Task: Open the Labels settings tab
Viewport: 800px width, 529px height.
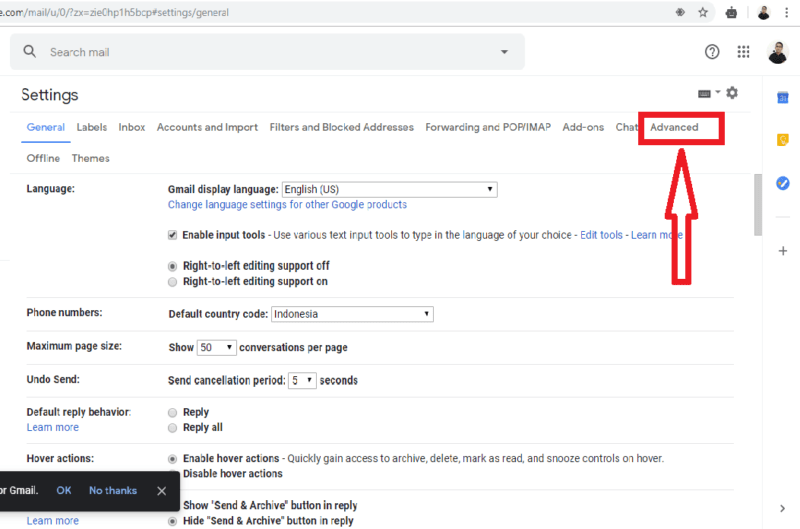Action: point(92,127)
